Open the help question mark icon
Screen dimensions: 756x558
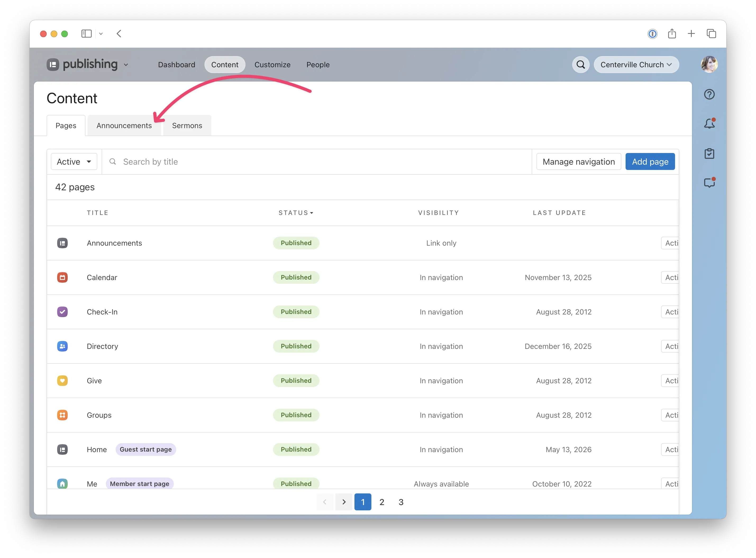pos(709,94)
